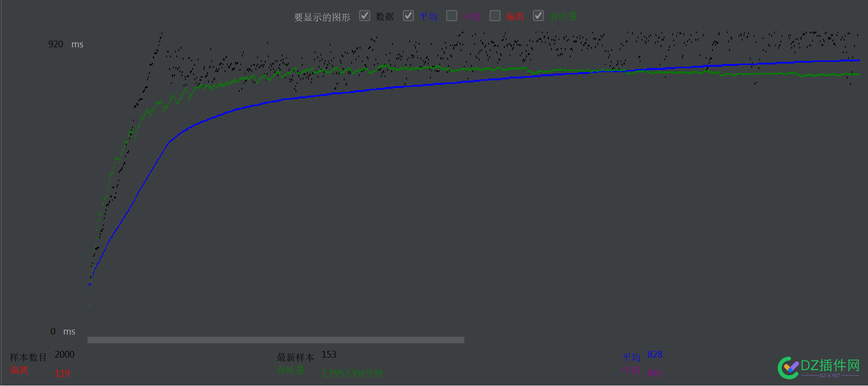Image resolution: width=868 pixels, height=386 pixels.
Task: Click the blue average value 828
Action: pyautogui.click(x=655, y=354)
